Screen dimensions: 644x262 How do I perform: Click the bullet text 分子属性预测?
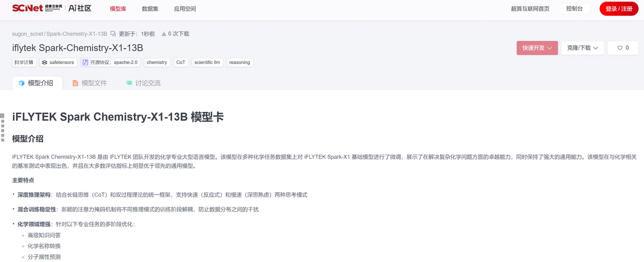(x=44, y=257)
